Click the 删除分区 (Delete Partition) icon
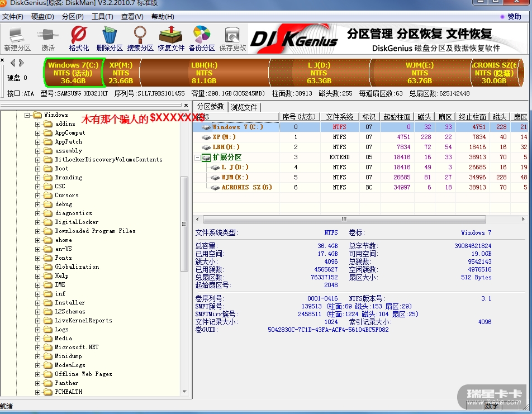The image size is (532, 414). point(110,39)
